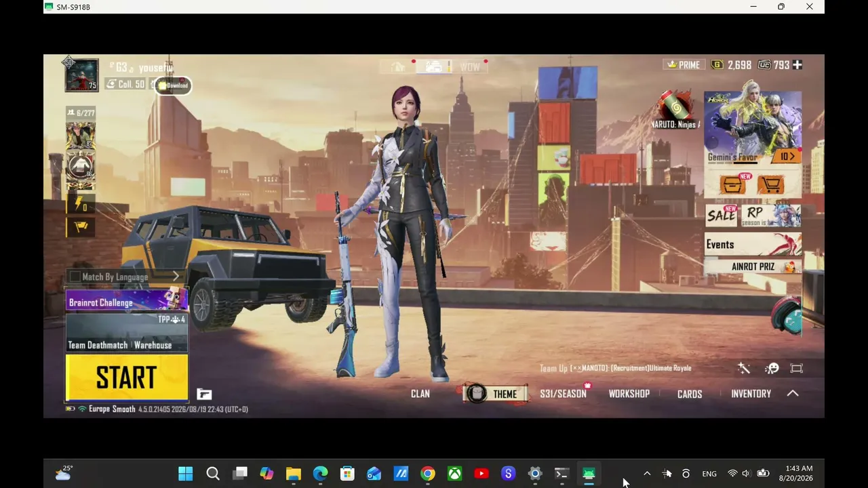Open the friends list 6/277
This screenshot has height=488, width=868.
[81, 113]
